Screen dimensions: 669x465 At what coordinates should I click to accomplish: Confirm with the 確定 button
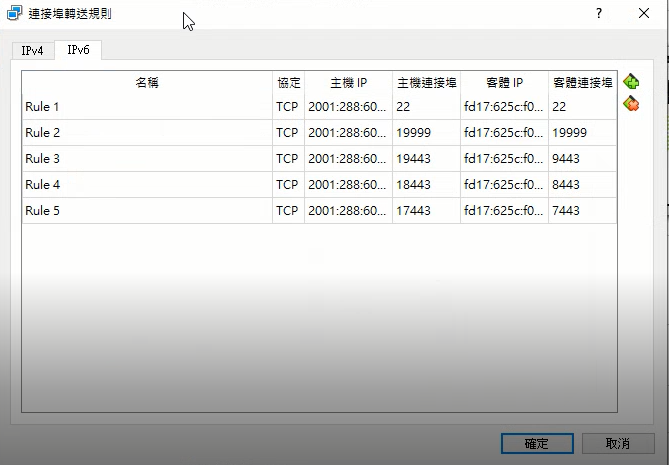[537, 444]
